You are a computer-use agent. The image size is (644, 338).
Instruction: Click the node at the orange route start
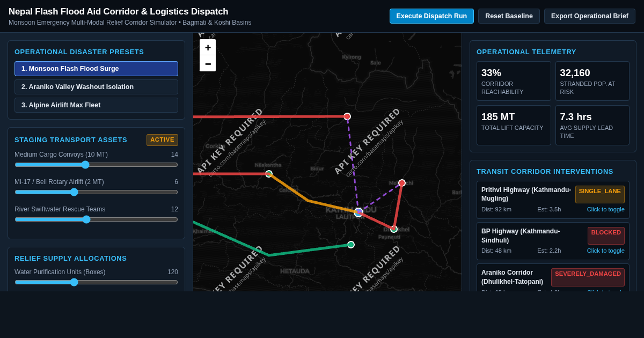269,174
